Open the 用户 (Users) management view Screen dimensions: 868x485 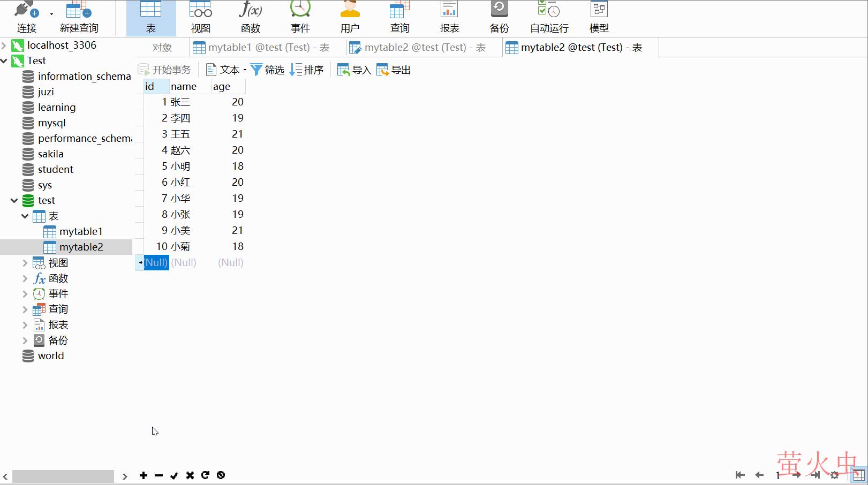click(350, 16)
